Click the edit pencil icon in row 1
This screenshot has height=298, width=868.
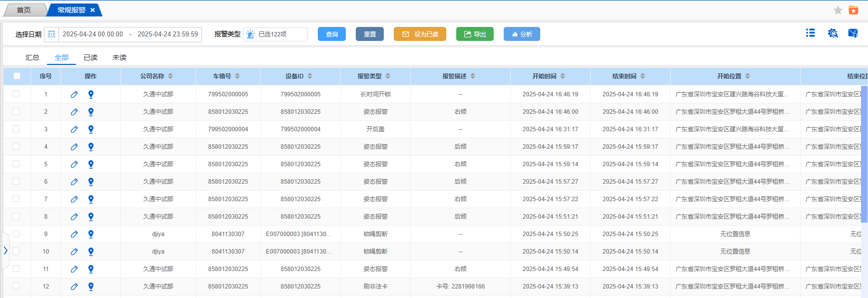74,94
